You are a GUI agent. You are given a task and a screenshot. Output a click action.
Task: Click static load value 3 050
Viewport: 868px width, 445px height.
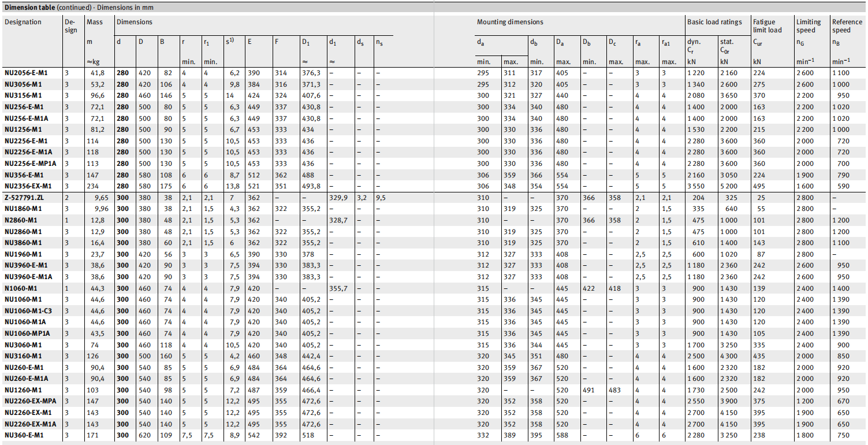click(x=729, y=175)
